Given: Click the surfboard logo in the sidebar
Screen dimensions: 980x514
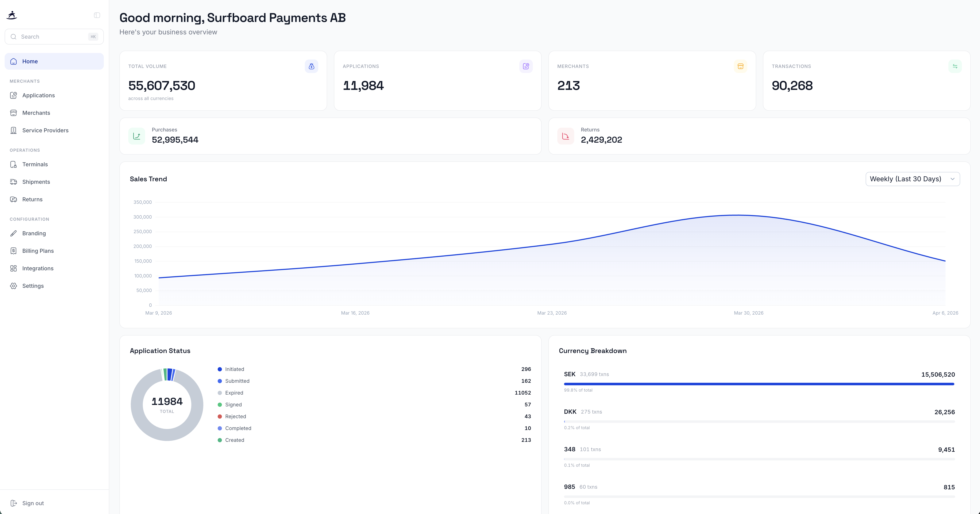Looking at the screenshot, I should pyautogui.click(x=12, y=15).
